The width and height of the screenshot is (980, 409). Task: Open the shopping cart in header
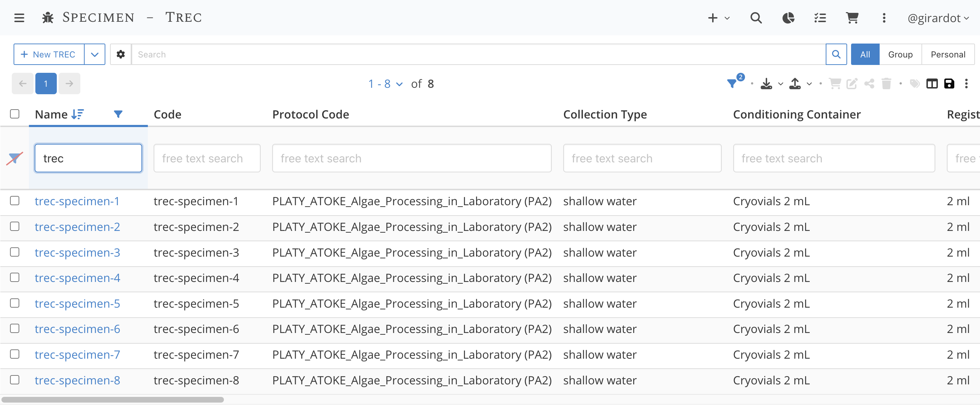click(852, 18)
